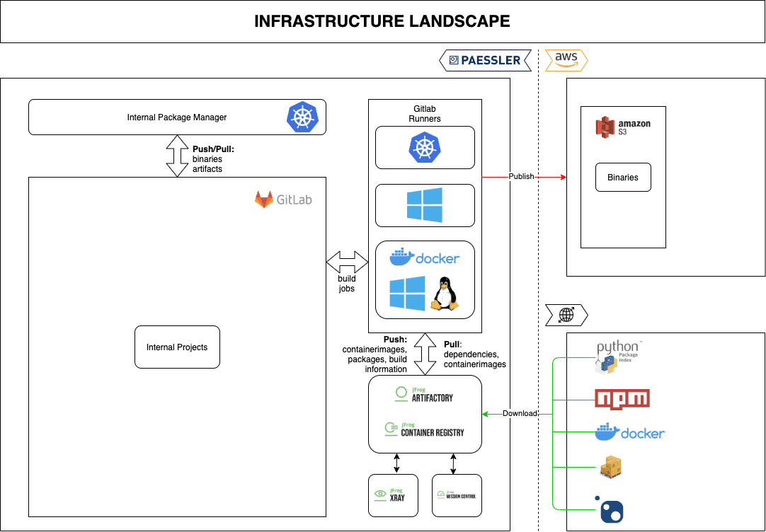Click the AWS logo badge
766x532 pixels.
[x=566, y=61]
